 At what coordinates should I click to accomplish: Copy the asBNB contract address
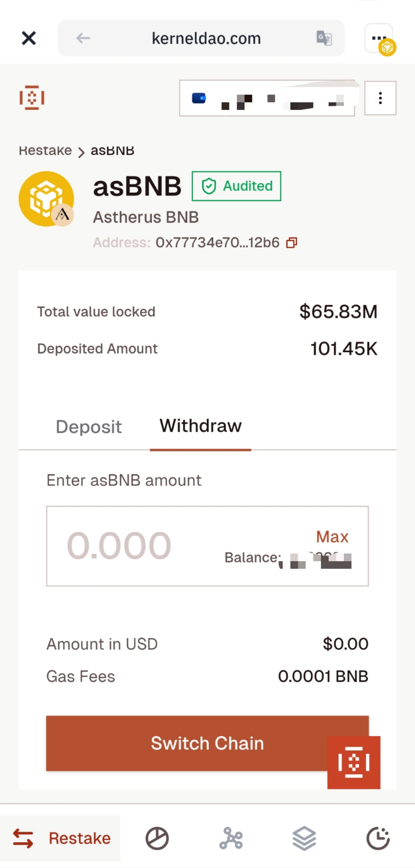coord(292,243)
